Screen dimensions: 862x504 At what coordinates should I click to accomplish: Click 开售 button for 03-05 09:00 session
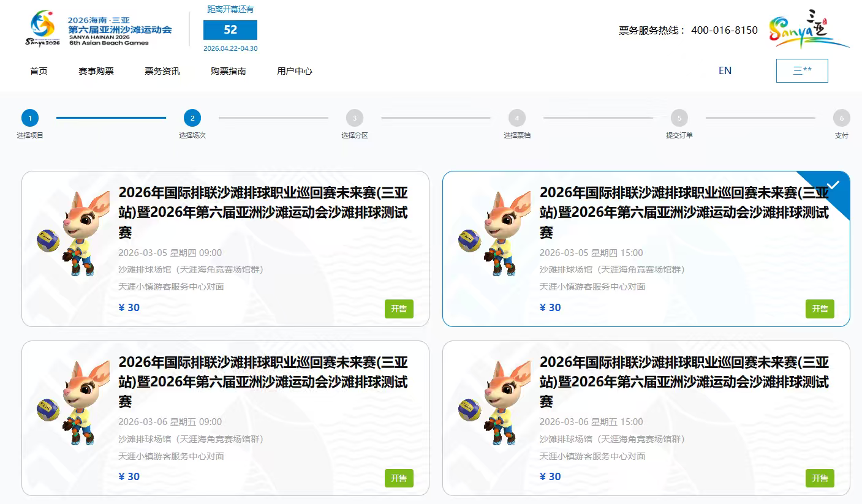(x=399, y=309)
